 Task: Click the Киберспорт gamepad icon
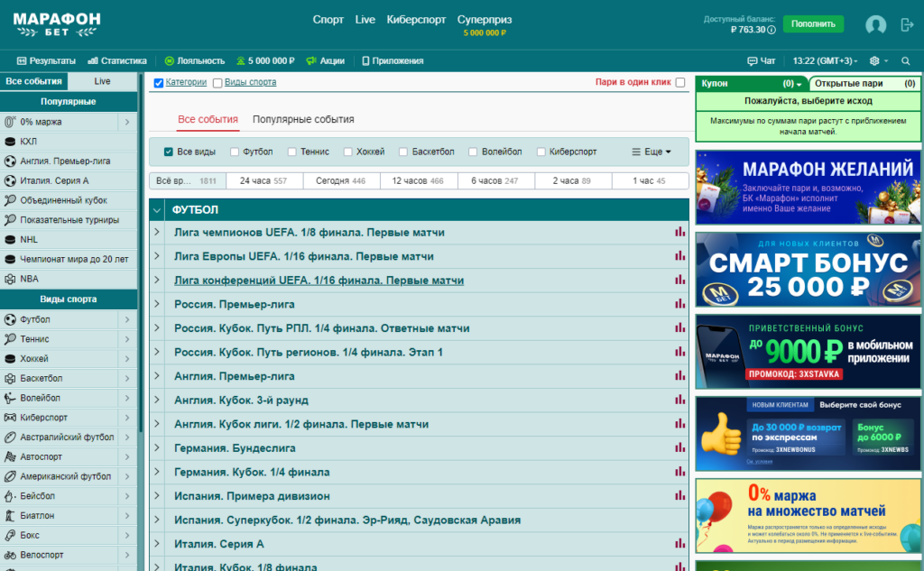coord(10,418)
